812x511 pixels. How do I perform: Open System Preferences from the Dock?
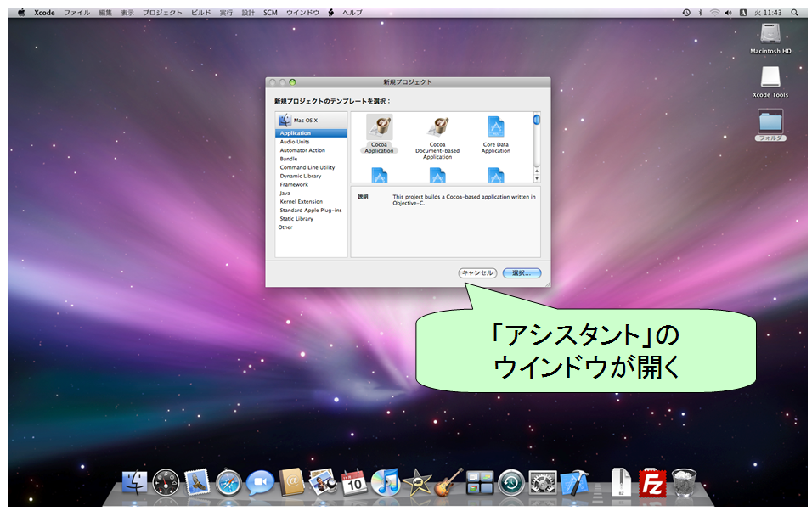543,483
